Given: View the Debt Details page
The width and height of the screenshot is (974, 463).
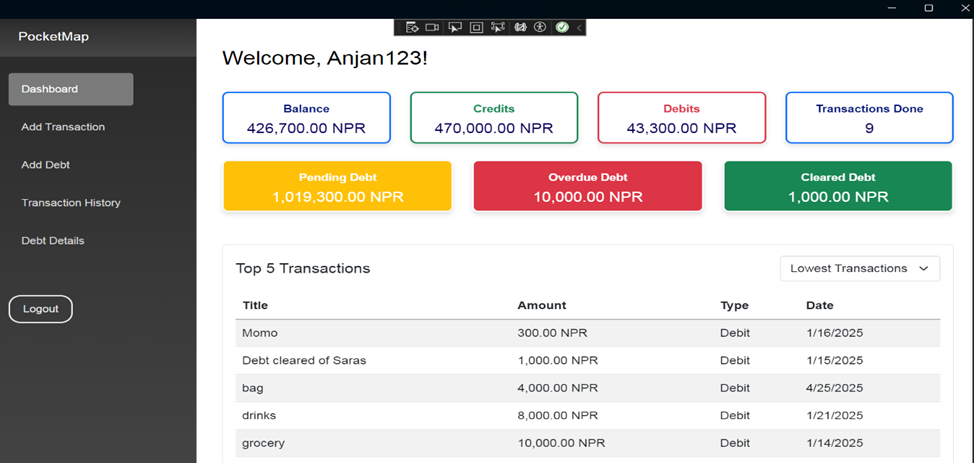Looking at the screenshot, I should coord(53,241).
